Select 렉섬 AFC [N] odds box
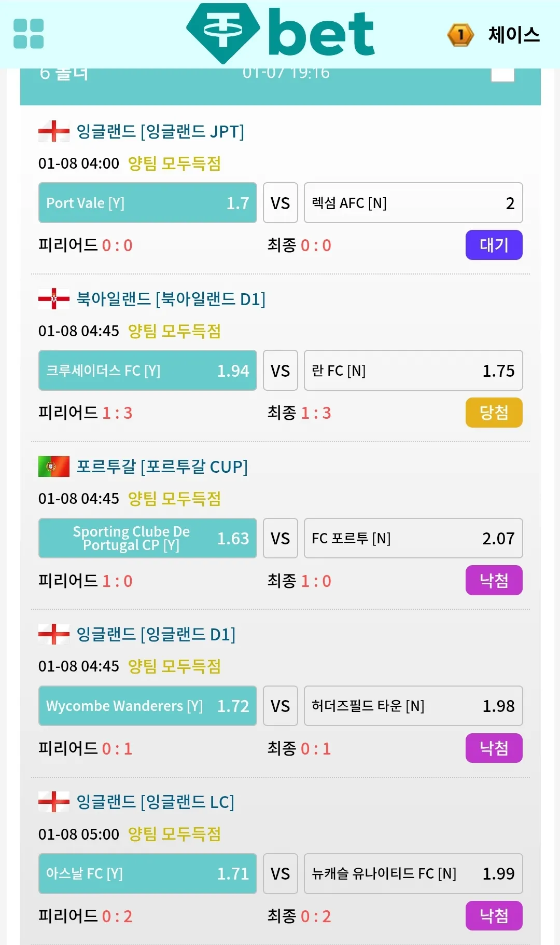560x945 pixels. (413, 203)
